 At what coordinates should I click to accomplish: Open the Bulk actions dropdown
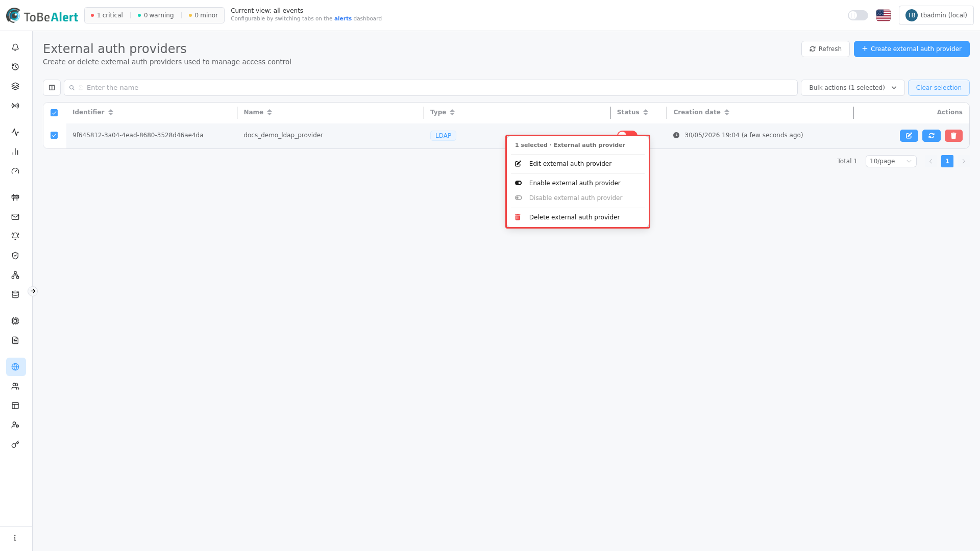click(x=852, y=88)
